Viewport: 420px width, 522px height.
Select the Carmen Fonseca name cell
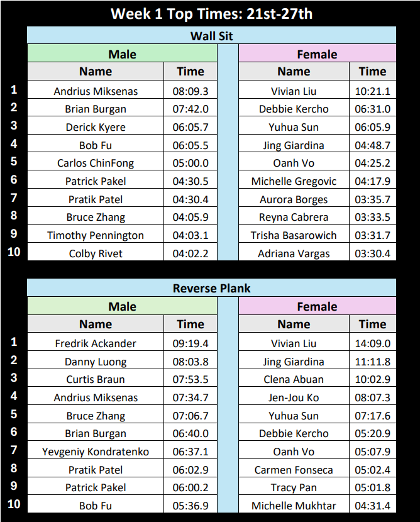[294, 469]
